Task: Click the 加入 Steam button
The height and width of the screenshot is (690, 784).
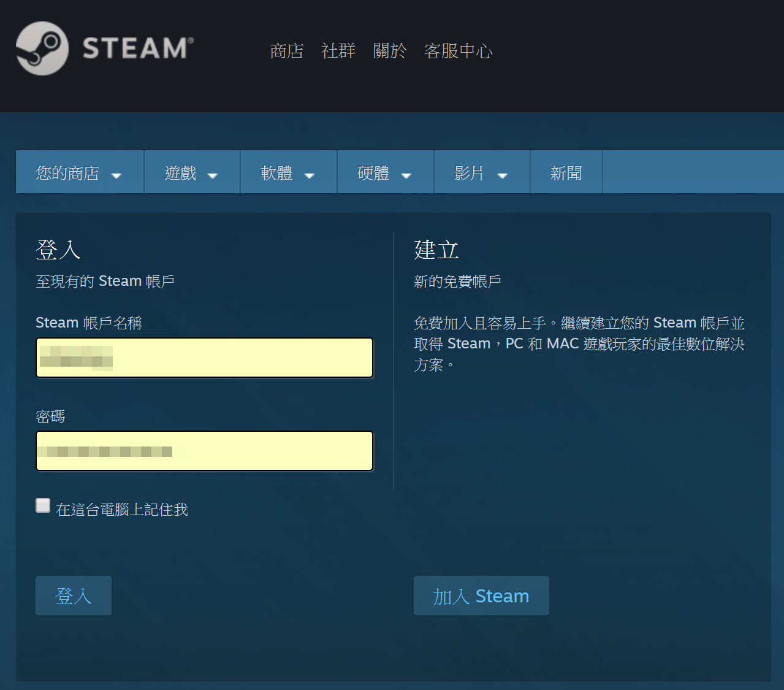Action: [x=481, y=596]
